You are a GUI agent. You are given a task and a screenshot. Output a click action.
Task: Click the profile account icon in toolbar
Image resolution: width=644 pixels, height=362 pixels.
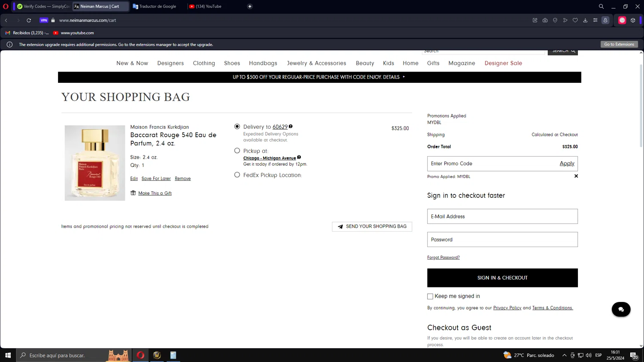pyautogui.click(x=605, y=20)
